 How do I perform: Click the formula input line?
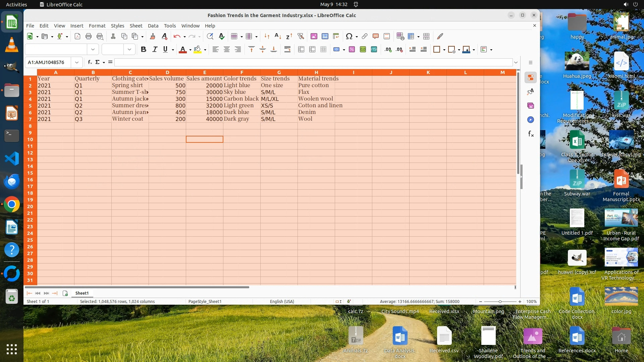tap(312, 62)
